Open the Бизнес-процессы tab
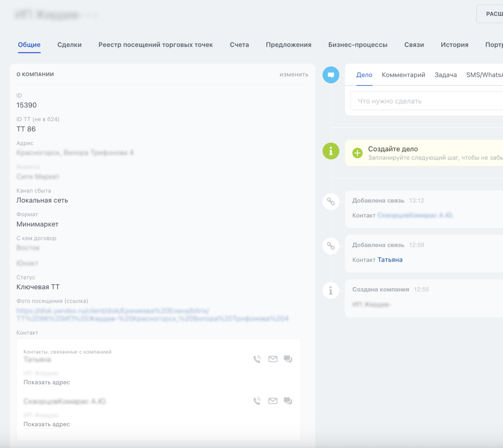 (358, 45)
